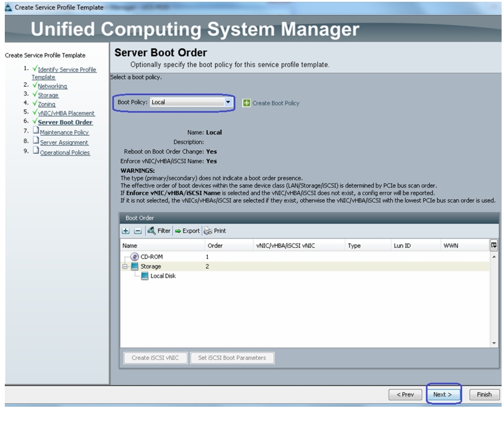Screen dimensions: 504x421
Task: Click order value 2 in Storage row
Action: 207,266
